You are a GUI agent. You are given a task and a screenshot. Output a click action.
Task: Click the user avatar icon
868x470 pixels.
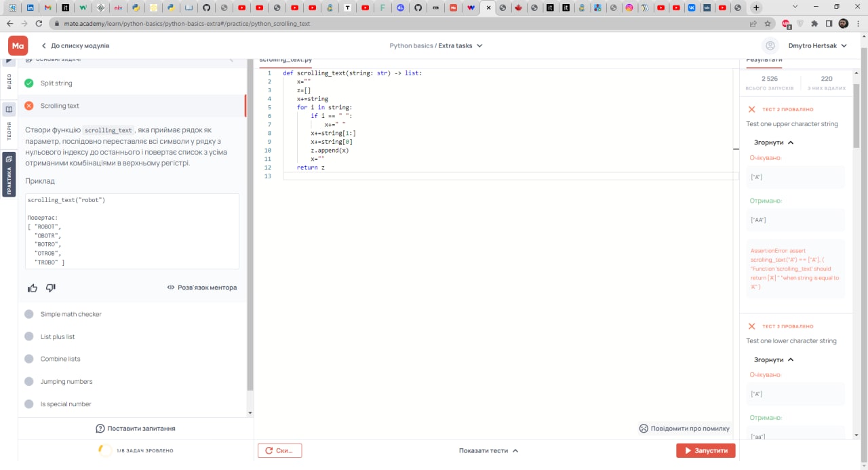[x=770, y=45]
